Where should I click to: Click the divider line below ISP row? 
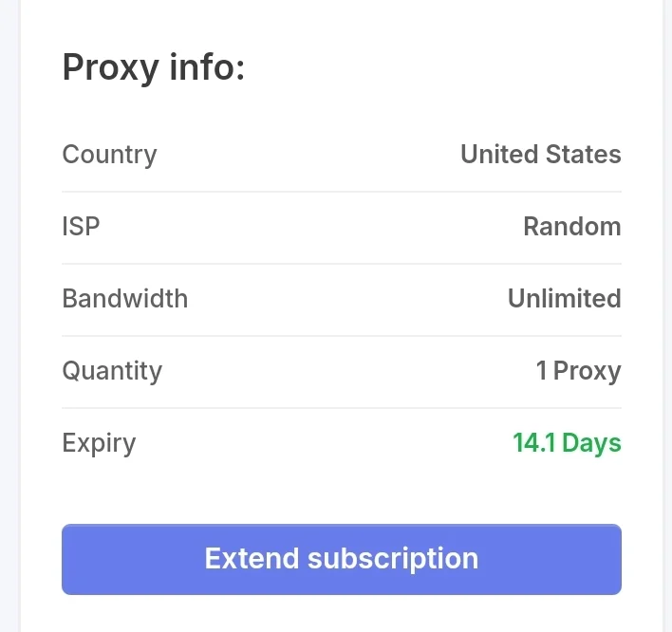(x=342, y=264)
